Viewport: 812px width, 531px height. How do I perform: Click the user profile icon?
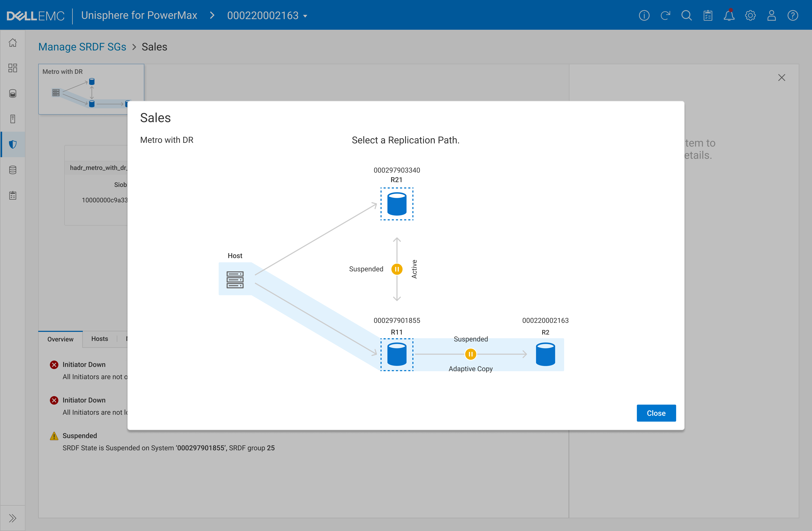pos(771,16)
